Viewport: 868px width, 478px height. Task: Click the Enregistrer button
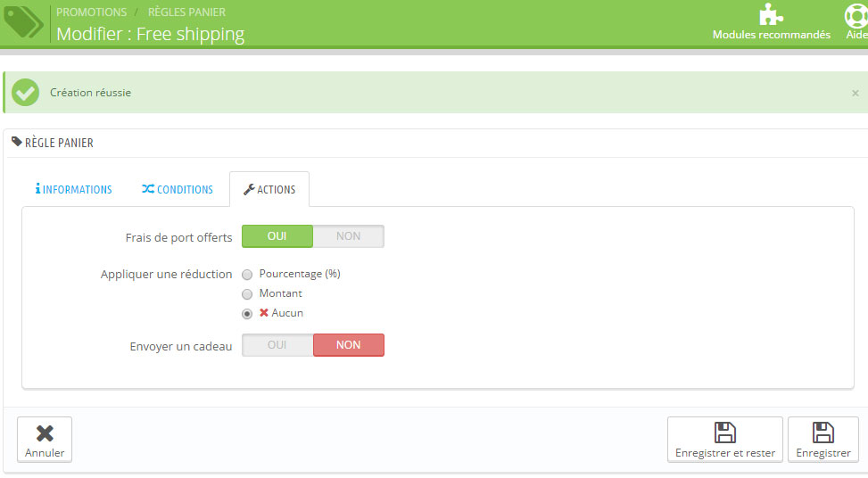point(823,440)
